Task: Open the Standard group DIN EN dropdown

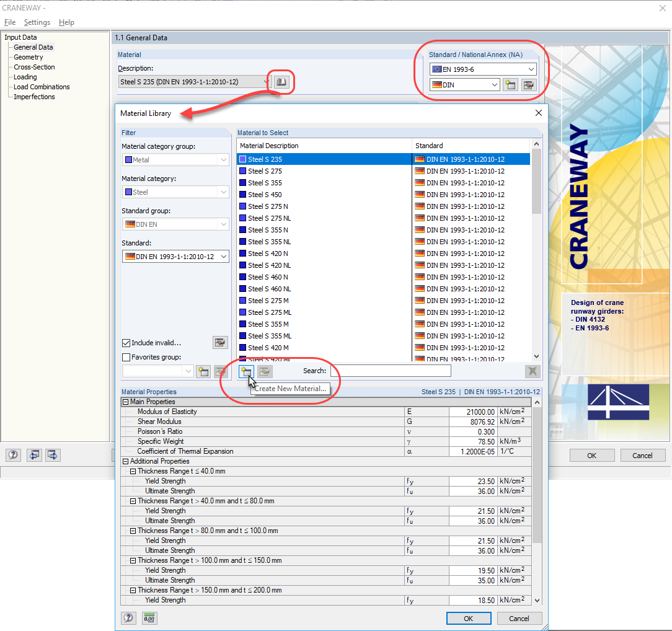Action: tap(175, 224)
